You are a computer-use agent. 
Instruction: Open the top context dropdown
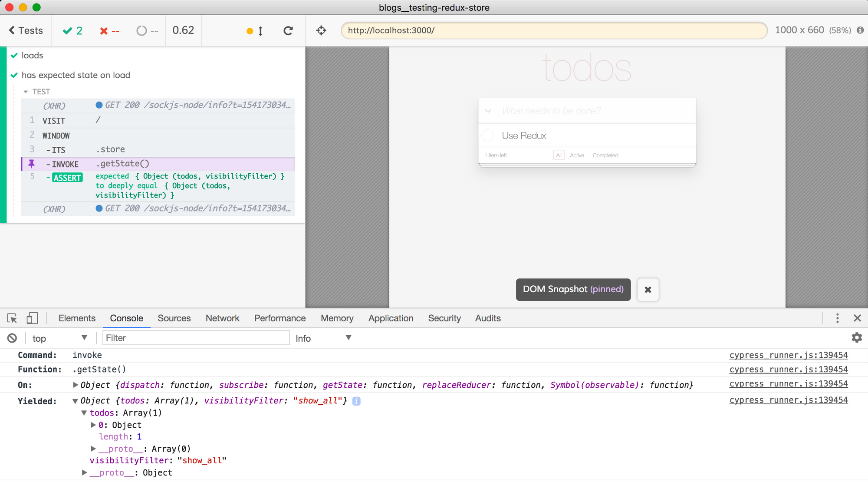59,338
